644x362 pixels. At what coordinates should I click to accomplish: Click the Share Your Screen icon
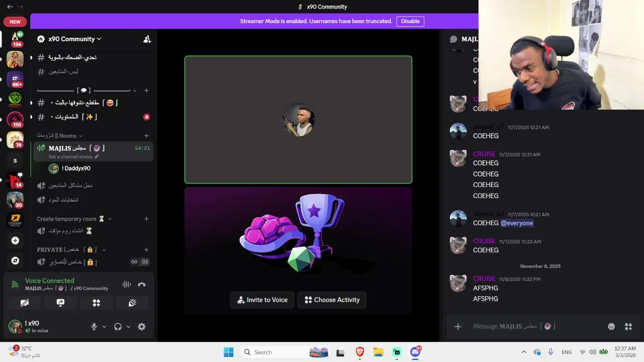click(x=60, y=303)
